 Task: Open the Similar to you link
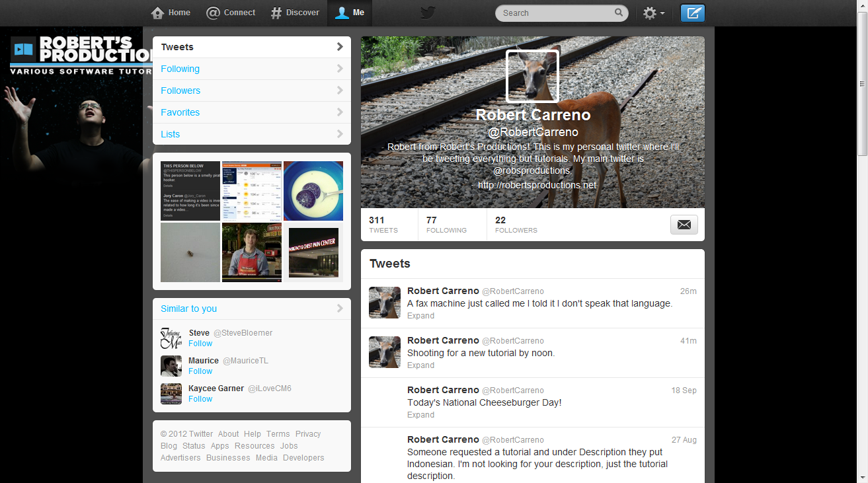pyautogui.click(x=188, y=309)
